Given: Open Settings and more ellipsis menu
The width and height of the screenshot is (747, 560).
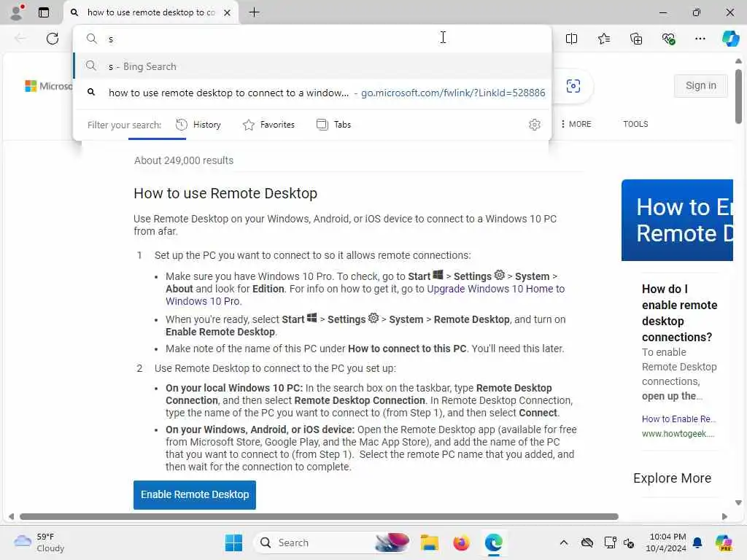Looking at the screenshot, I should [700, 39].
